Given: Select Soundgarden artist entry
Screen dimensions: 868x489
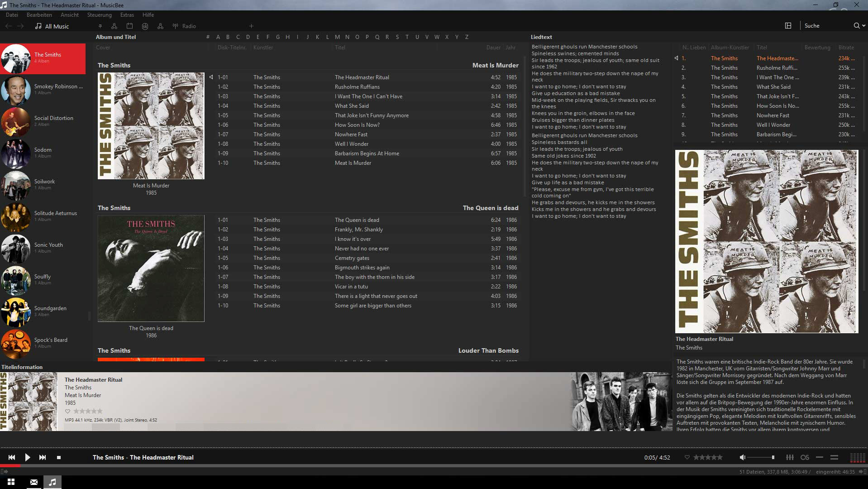Looking at the screenshot, I should pos(43,312).
